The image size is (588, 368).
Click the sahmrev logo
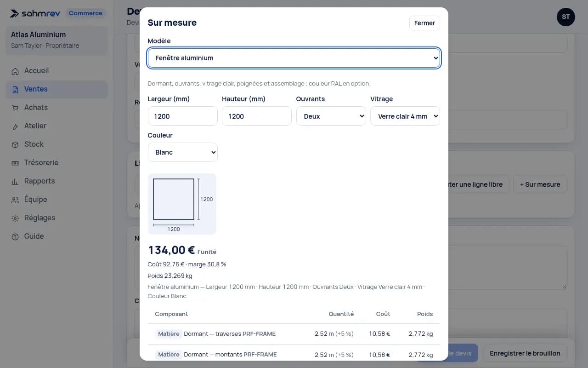(x=35, y=13)
